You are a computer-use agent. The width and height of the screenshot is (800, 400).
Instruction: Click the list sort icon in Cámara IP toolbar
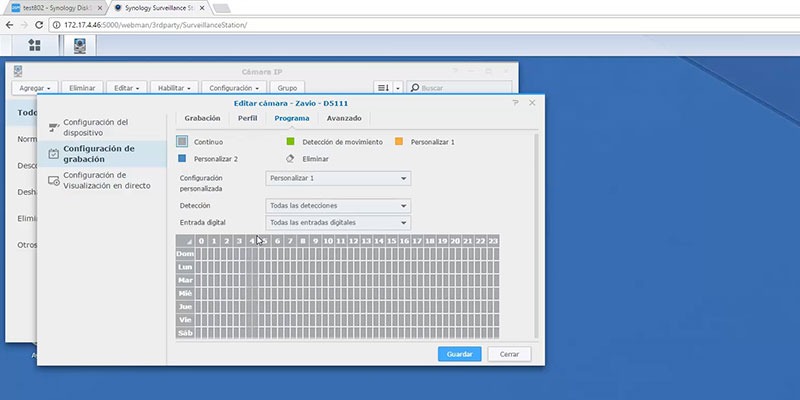(383, 88)
